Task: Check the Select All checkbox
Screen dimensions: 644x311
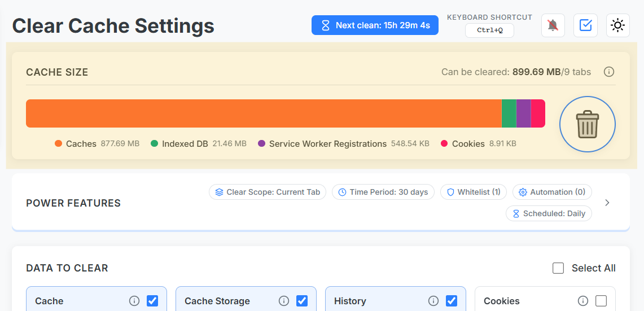Action: coord(558,268)
